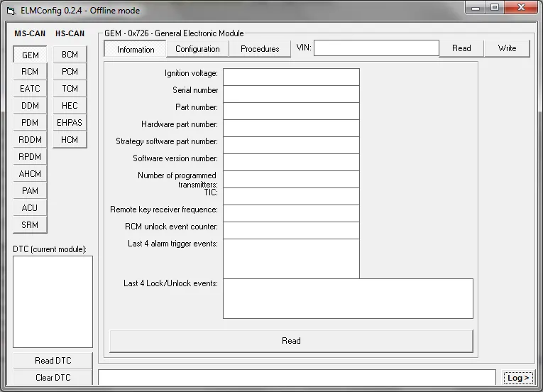Switch to the Procedures tab
Screen dimensions: 543x392
tap(260, 49)
